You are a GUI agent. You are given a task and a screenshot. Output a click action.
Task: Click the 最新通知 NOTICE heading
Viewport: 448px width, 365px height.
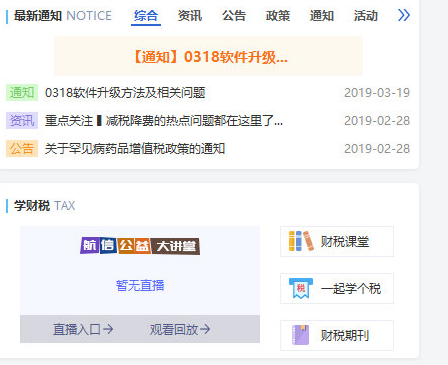[63, 16]
